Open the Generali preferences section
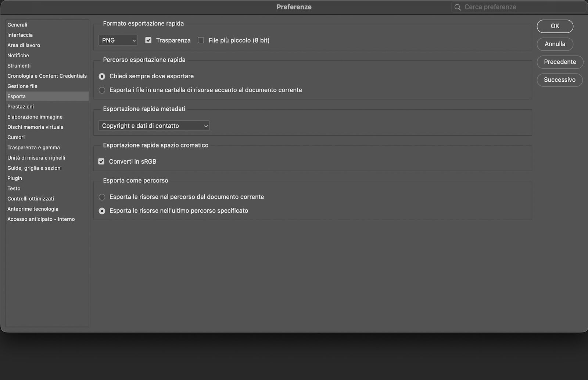The image size is (588, 380). point(17,25)
